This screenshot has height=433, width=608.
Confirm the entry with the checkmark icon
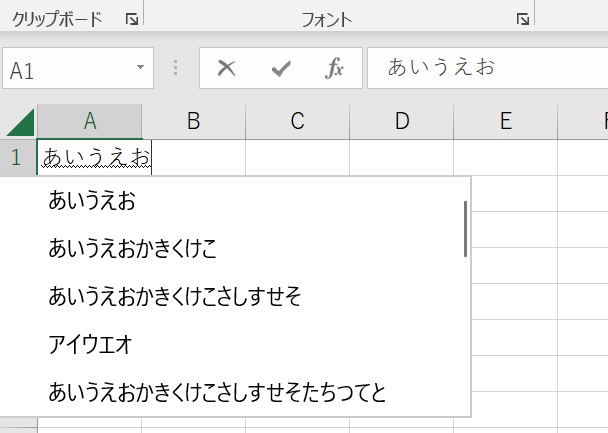point(281,68)
